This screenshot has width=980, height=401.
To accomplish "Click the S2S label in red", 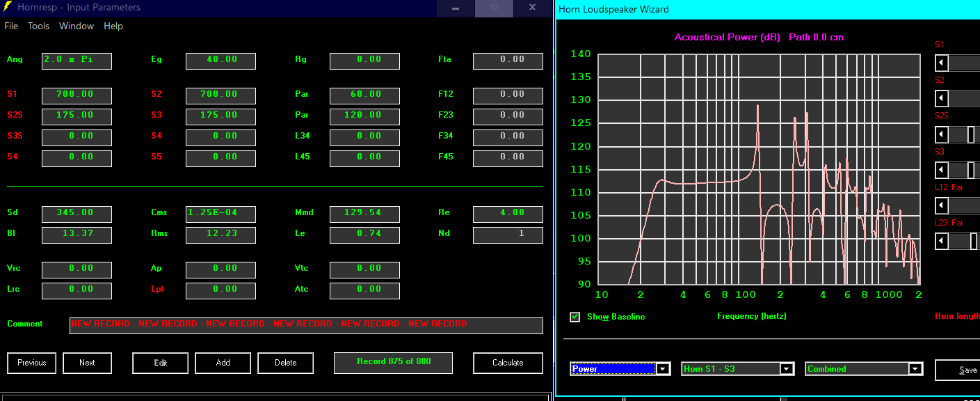I will [x=15, y=115].
